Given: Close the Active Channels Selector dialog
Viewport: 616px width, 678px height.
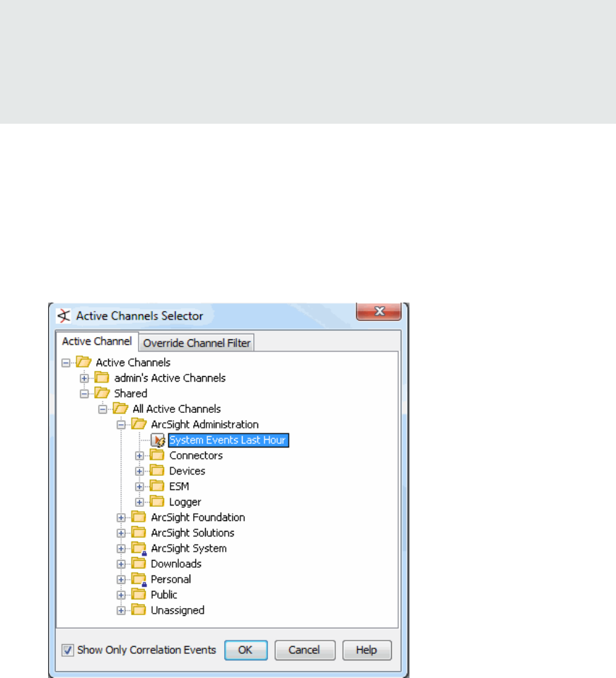Looking at the screenshot, I should pos(379,311).
